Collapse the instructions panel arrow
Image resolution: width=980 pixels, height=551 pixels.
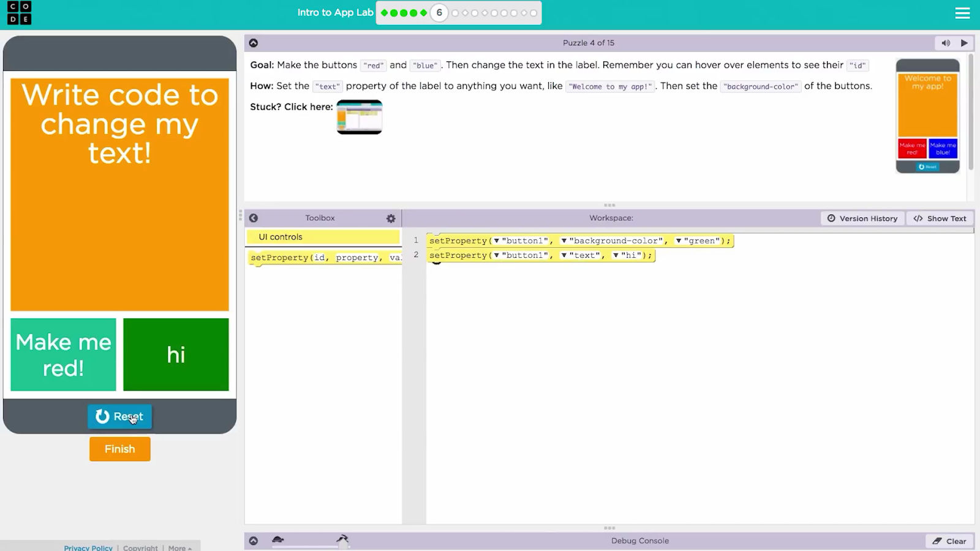pyautogui.click(x=254, y=43)
